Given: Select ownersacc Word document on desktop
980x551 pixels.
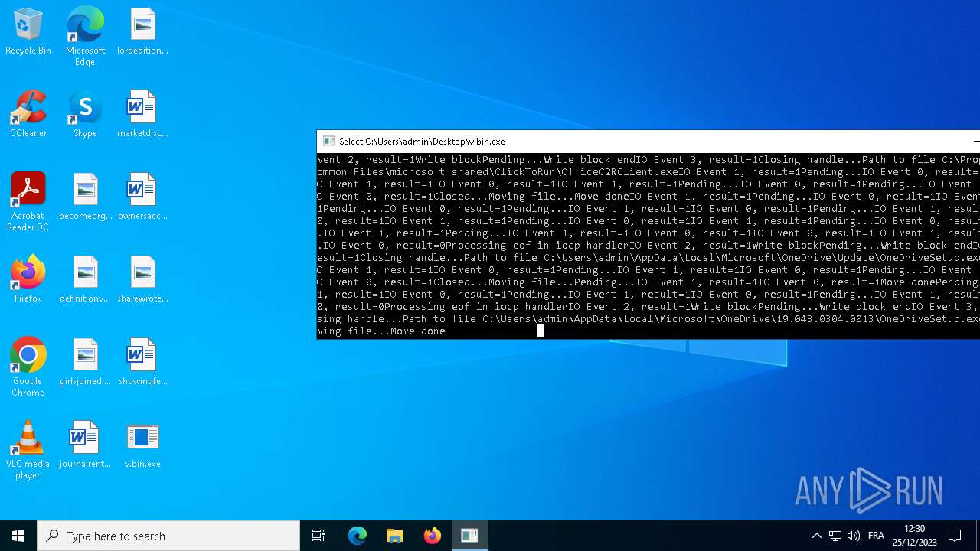Looking at the screenshot, I should (x=142, y=197).
